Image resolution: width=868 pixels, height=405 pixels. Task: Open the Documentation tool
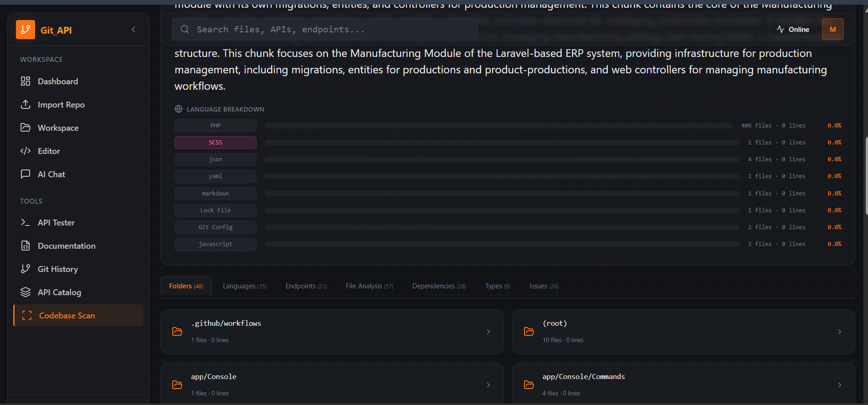tap(78, 246)
